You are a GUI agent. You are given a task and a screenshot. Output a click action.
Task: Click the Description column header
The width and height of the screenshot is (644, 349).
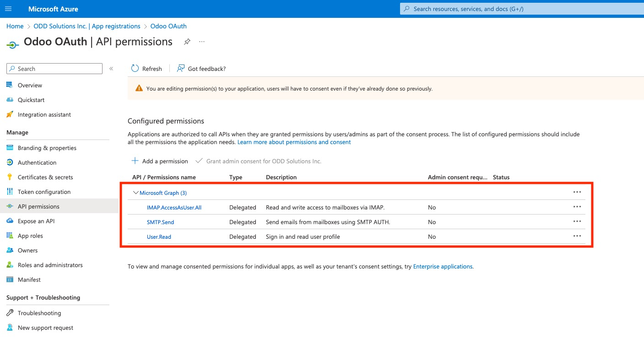[x=281, y=177]
